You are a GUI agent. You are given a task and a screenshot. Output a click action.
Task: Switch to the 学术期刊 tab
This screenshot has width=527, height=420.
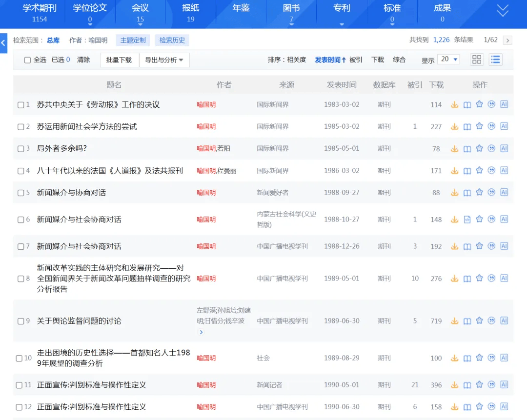pos(40,13)
